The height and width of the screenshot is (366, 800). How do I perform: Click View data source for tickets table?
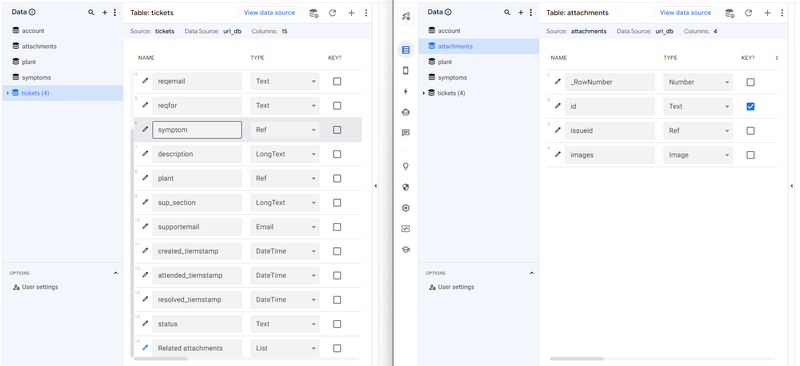pos(269,13)
